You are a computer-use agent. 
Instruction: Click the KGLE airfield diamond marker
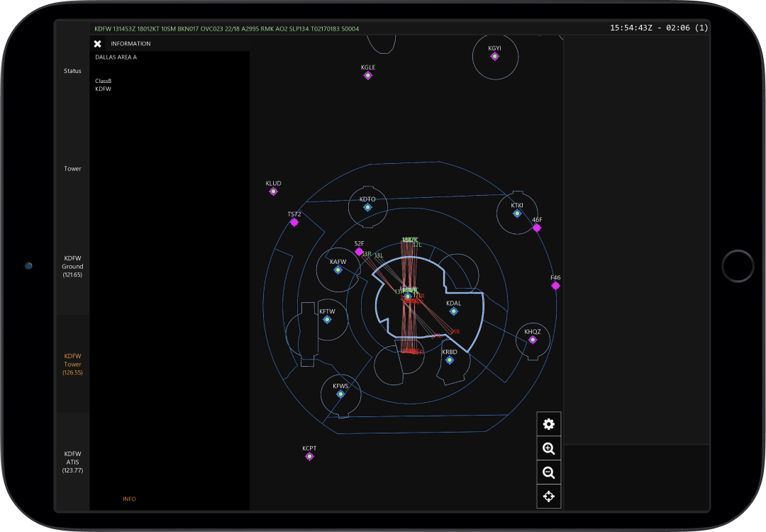point(367,74)
